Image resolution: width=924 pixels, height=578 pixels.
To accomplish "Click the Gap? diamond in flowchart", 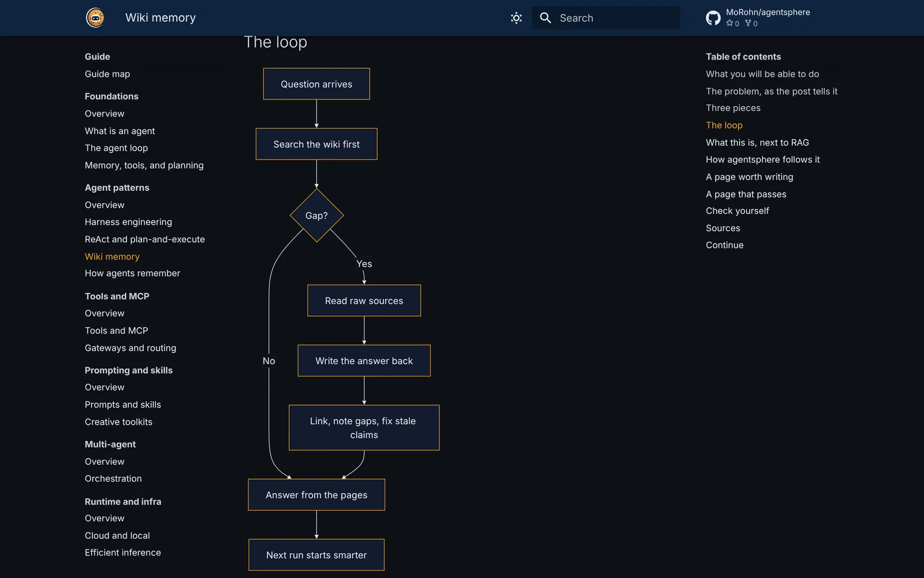I will pyautogui.click(x=316, y=216).
